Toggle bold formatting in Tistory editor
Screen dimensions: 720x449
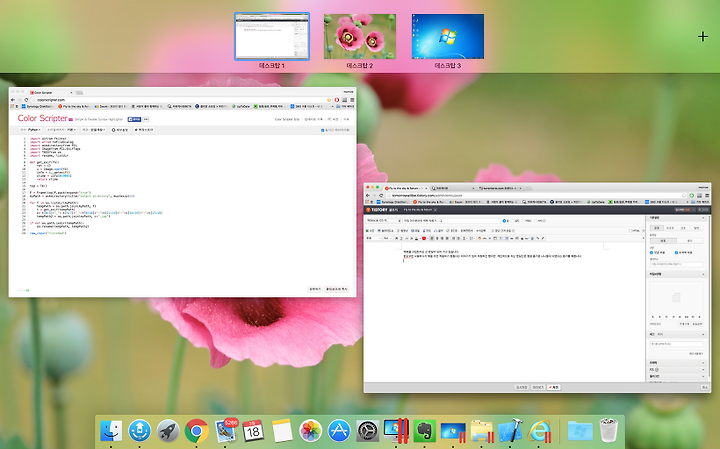396,238
